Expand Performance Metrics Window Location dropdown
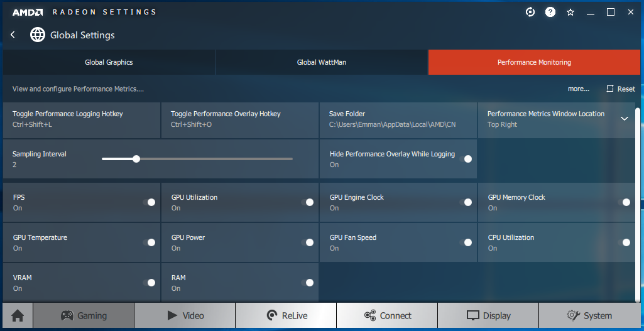This screenshot has height=331, width=644. [x=625, y=119]
